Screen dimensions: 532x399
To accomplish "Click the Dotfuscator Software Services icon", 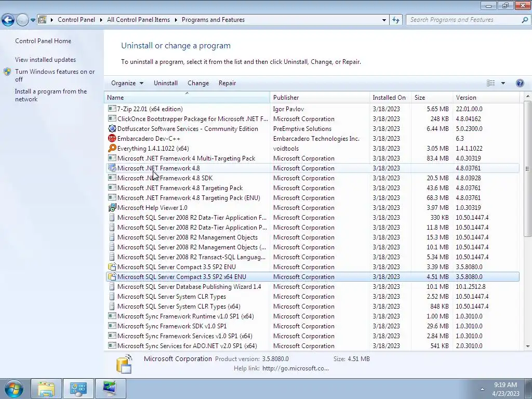I will coord(112,129).
